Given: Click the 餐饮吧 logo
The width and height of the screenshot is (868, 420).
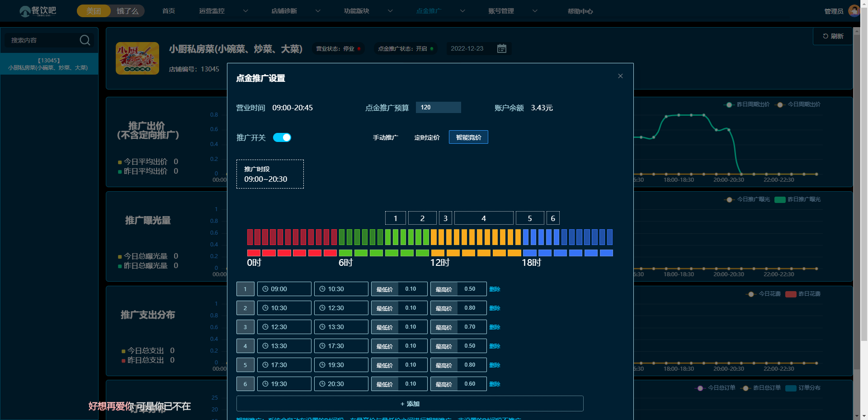Looking at the screenshot, I should [38, 11].
